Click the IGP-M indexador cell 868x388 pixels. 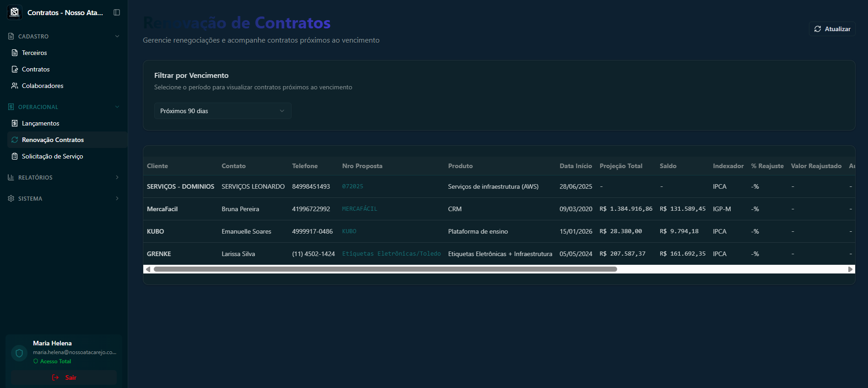coord(722,209)
